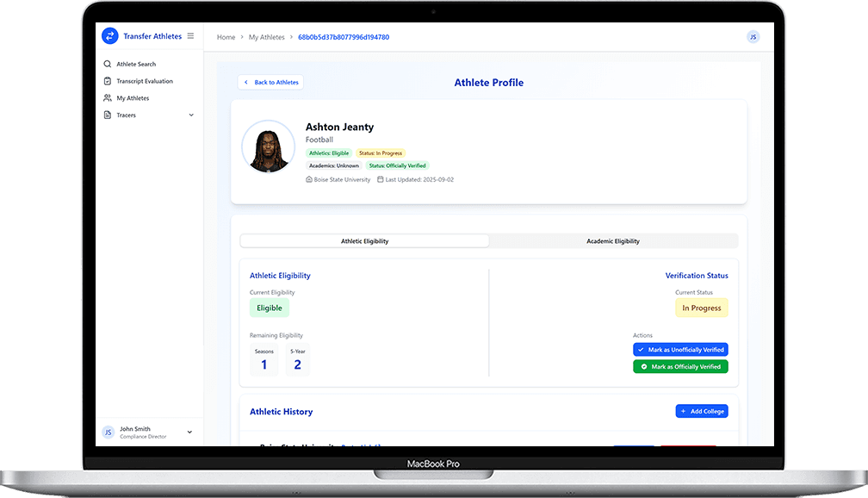Click the My Athletes people icon

(x=108, y=98)
